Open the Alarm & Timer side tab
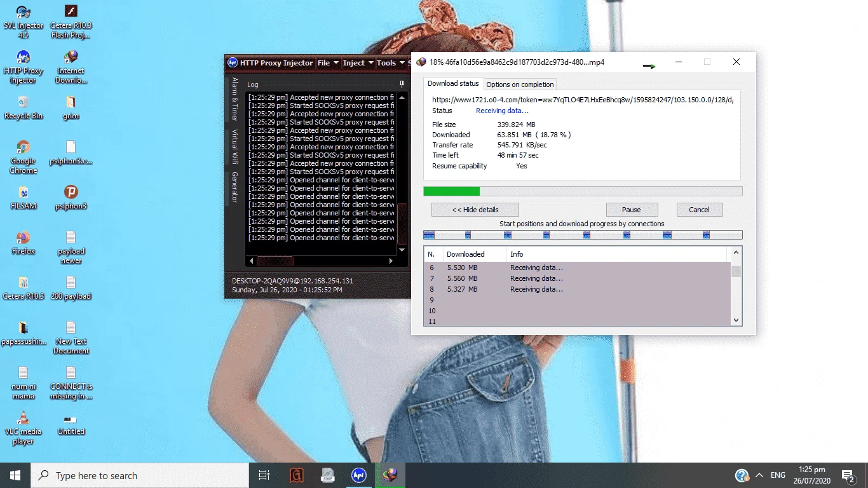 coord(234,99)
